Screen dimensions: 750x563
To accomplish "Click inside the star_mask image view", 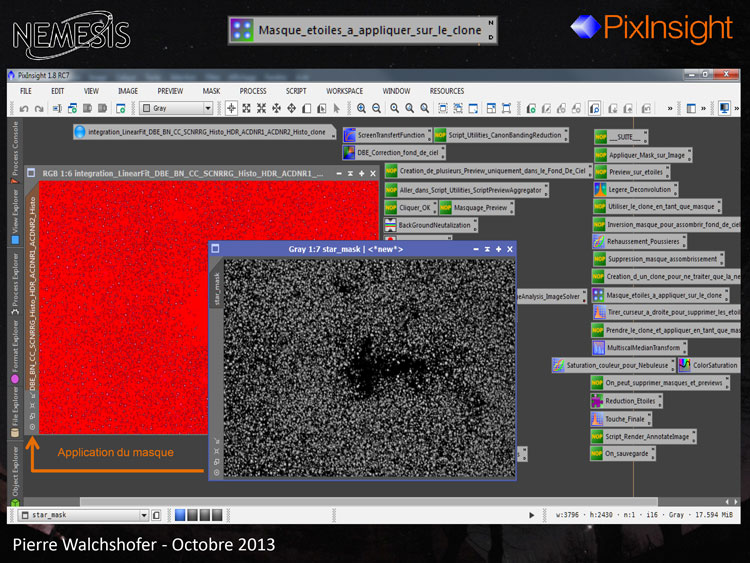I will (x=370, y=368).
